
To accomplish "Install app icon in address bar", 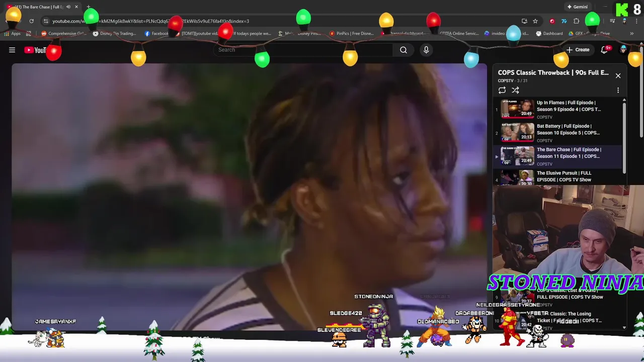I will tap(524, 21).
